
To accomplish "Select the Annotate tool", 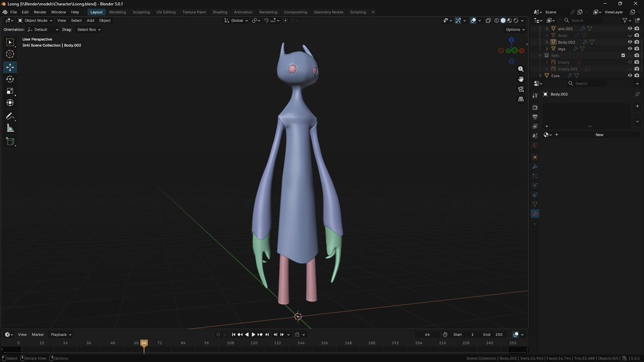I will tap(10, 116).
